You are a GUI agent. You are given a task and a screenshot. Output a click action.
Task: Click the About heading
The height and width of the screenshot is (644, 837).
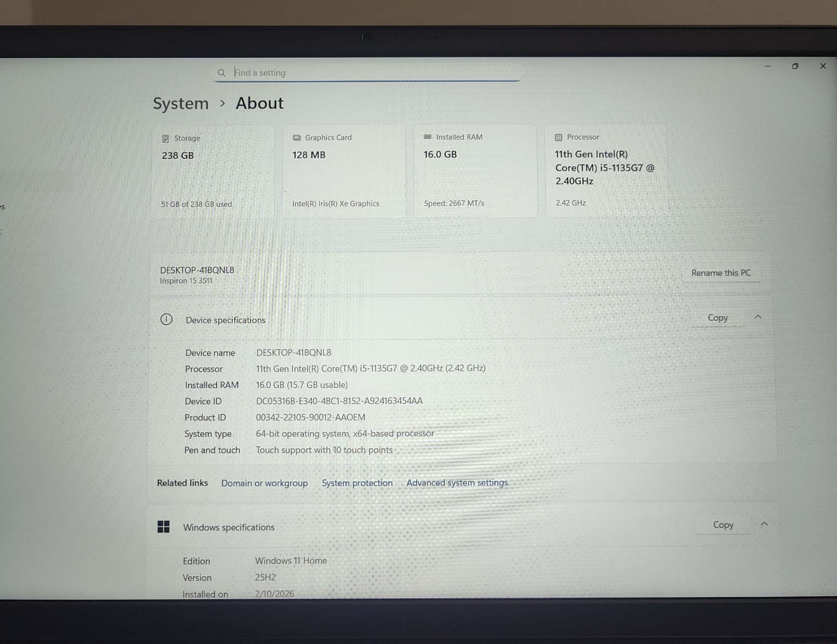tap(259, 103)
